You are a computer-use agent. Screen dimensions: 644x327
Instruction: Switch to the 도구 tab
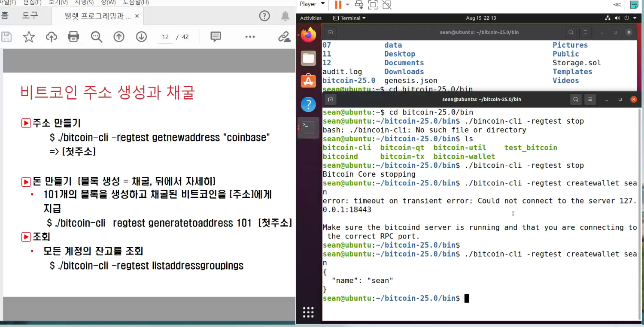click(30, 16)
